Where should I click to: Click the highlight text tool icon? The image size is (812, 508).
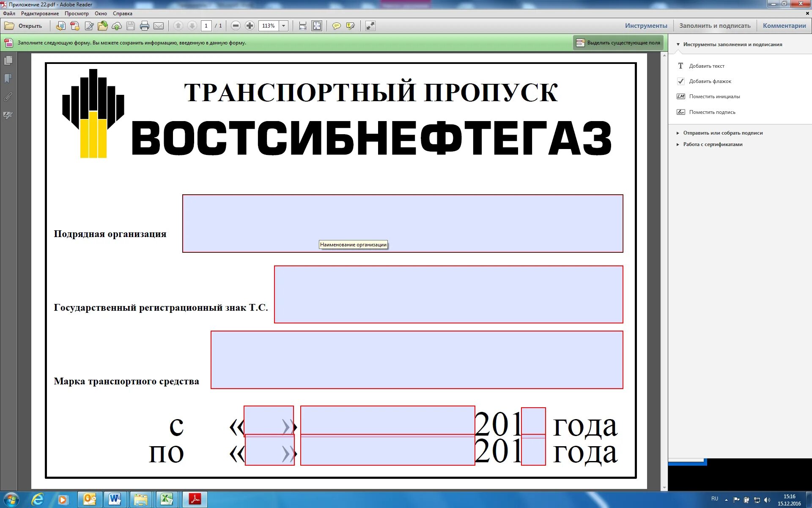click(x=350, y=26)
